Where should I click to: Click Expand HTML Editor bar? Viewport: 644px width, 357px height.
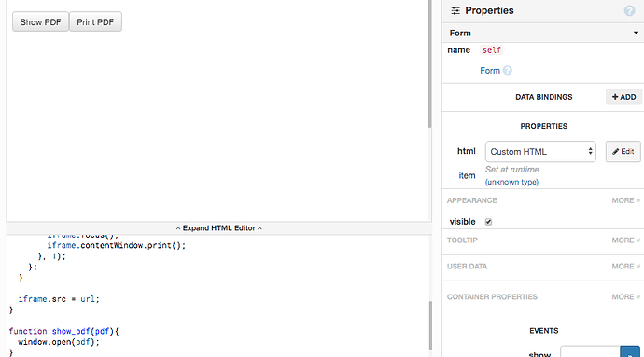(x=219, y=228)
